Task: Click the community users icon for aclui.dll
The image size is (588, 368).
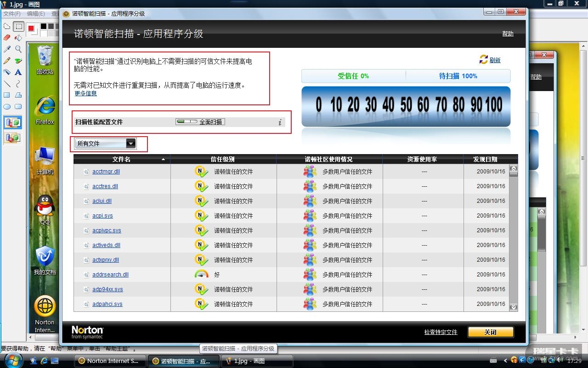Action: tap(310, 201)
